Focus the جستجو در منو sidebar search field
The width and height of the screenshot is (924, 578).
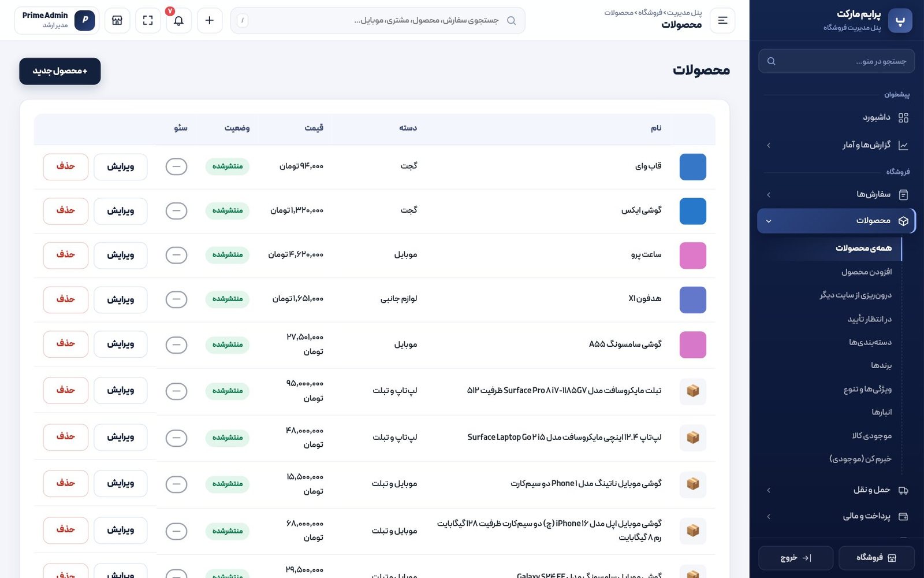836,61
